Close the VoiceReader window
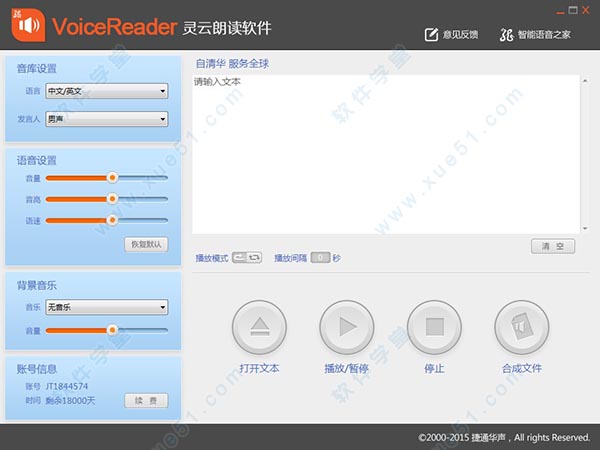 click(585, 10)
